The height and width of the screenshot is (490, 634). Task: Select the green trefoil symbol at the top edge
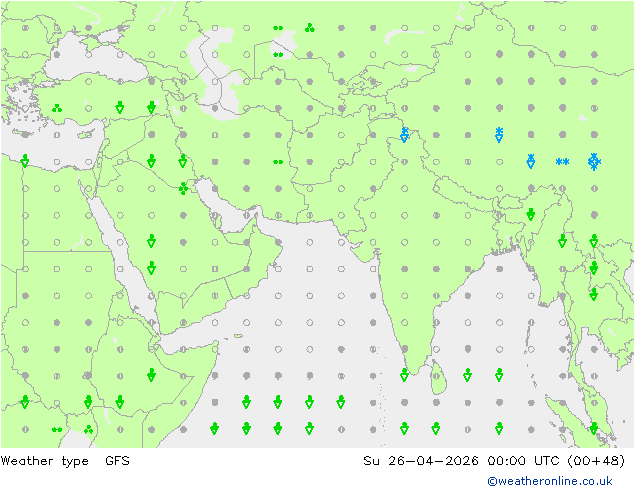click(x=310, y=28)
